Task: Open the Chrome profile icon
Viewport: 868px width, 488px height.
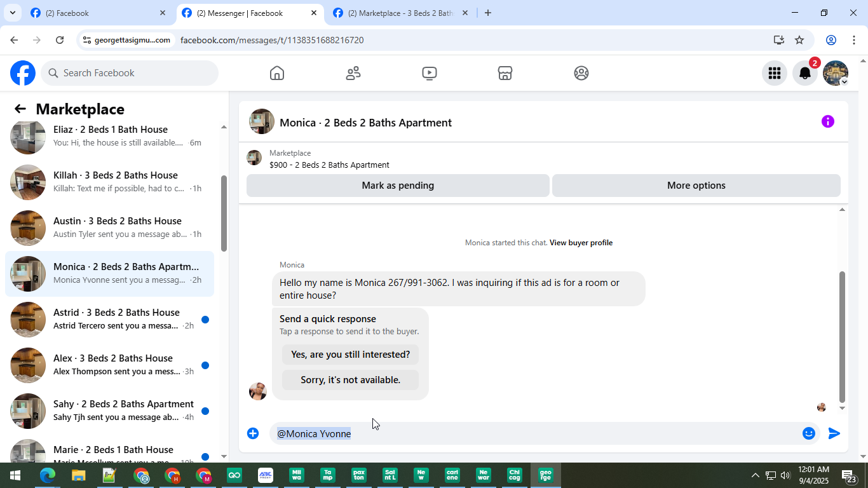Action: click(x=831, y=40)
